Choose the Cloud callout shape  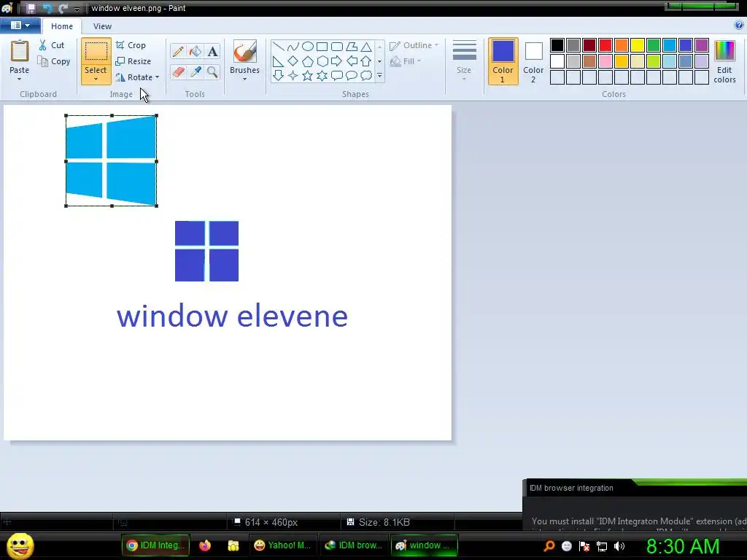pyautogui.click(x=366, y=75)
